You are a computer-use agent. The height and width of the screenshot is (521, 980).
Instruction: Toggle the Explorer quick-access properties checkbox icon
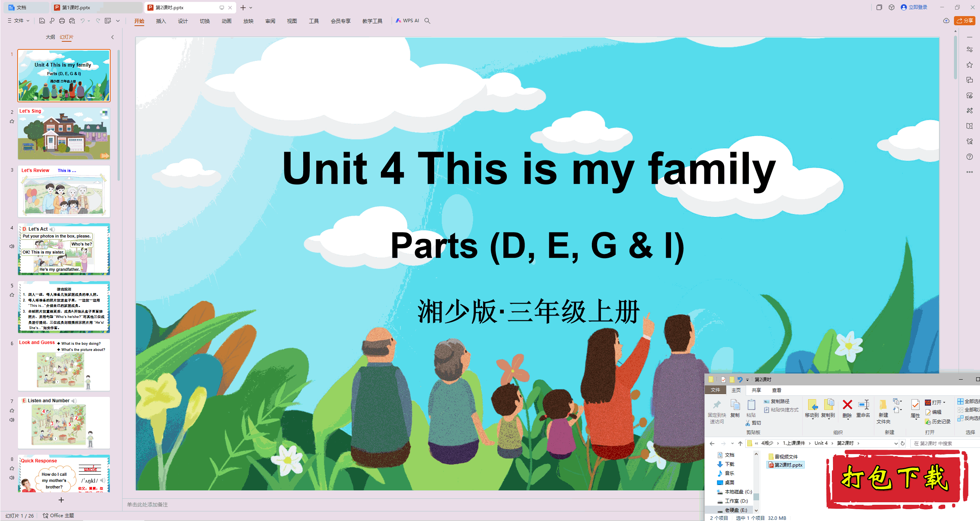(x=723, y=379)
